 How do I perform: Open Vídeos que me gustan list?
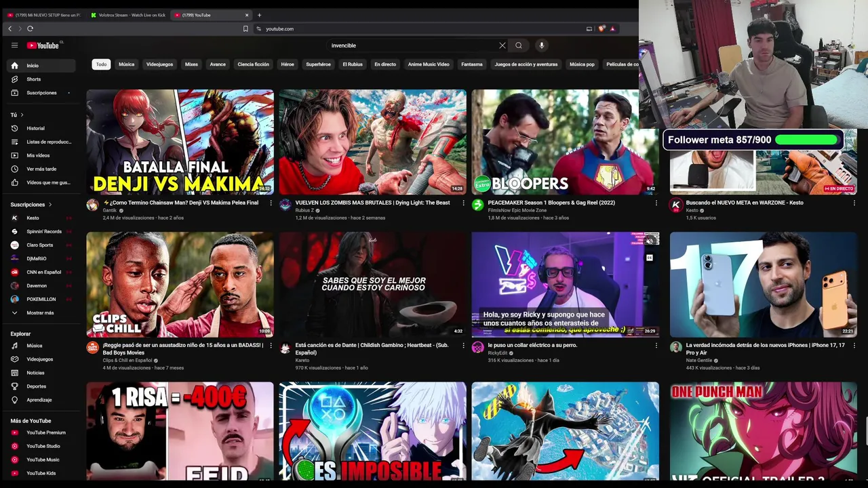(41, 182)
